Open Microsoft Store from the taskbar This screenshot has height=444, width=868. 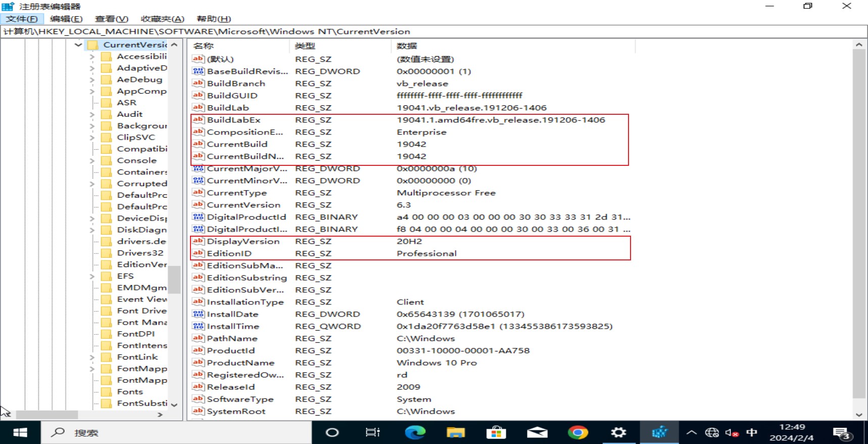(x=496, y=432)
